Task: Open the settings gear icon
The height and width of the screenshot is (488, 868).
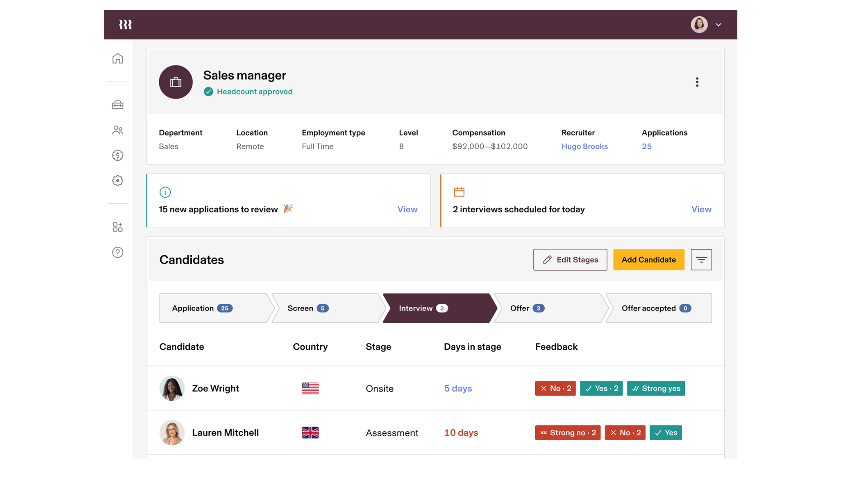Action: pos(118,181)
